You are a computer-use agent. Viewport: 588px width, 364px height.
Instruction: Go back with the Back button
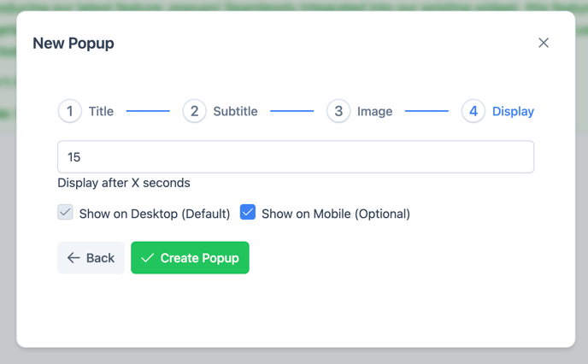pos(91,257)
